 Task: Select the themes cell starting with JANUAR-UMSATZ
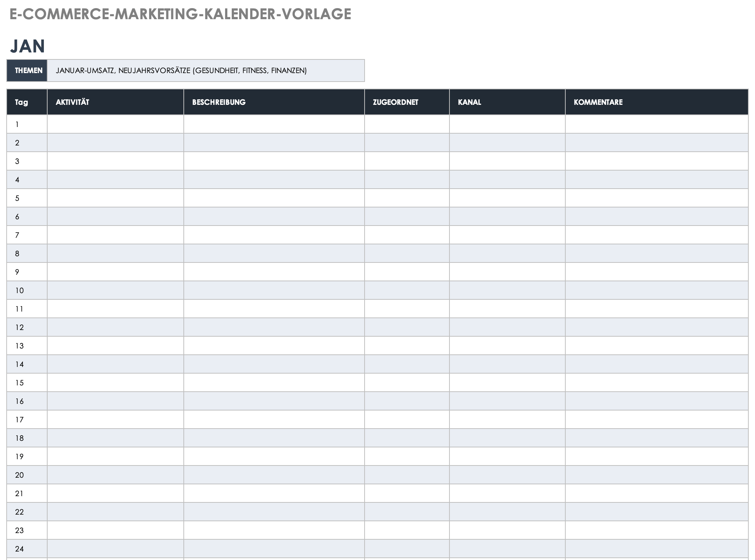click(206, 71)
